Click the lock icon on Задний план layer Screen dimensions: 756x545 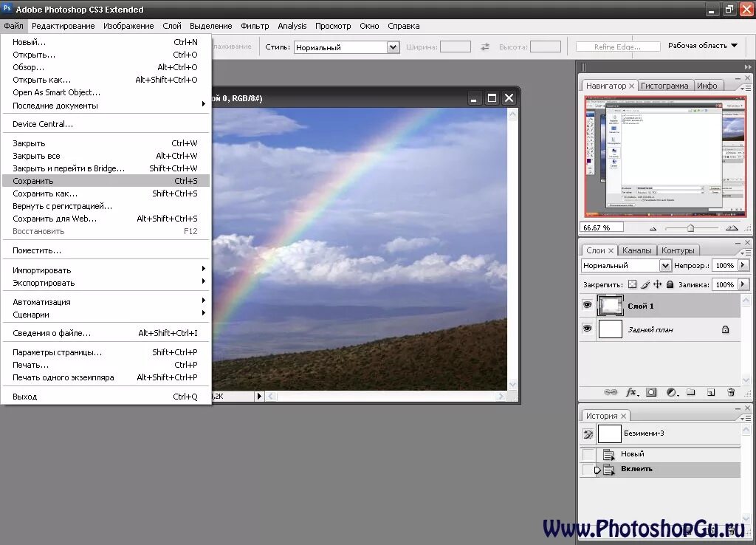click(725, 330)
